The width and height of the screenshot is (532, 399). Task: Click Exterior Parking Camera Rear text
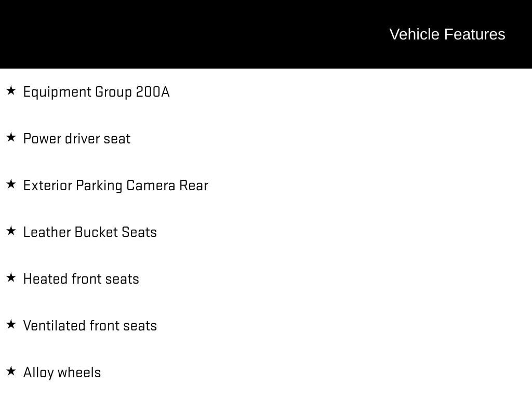click(x=116, y=186)
